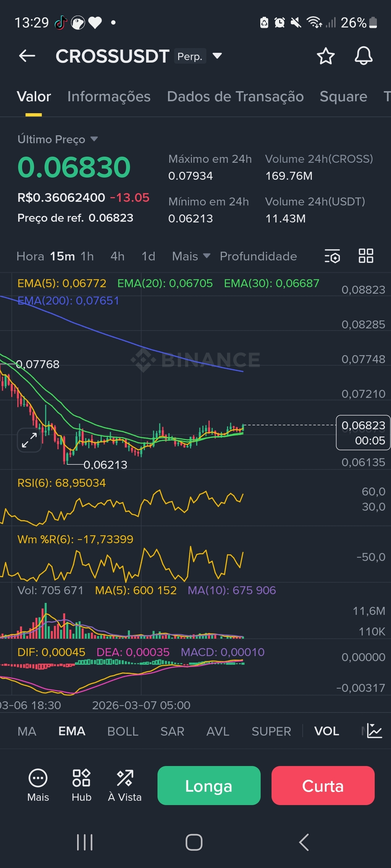This screenshot has height=868, width=391.
Task: Tap the DEA: 0,00035 label
Action: pyautogui.click(x=133, y=652)
